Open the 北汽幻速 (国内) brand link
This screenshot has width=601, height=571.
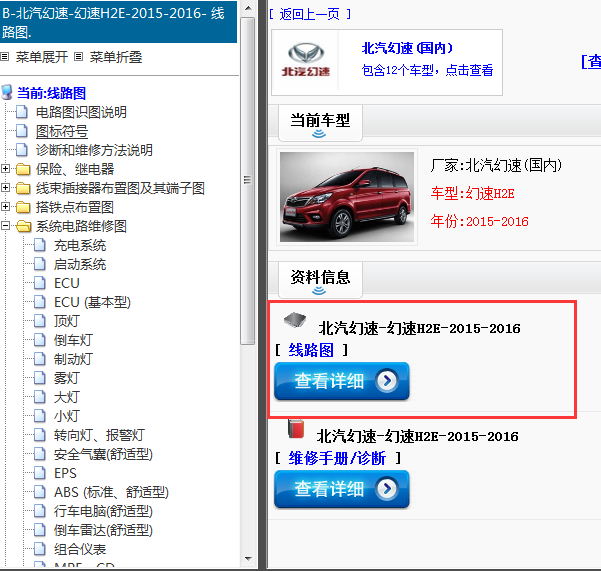407,48
